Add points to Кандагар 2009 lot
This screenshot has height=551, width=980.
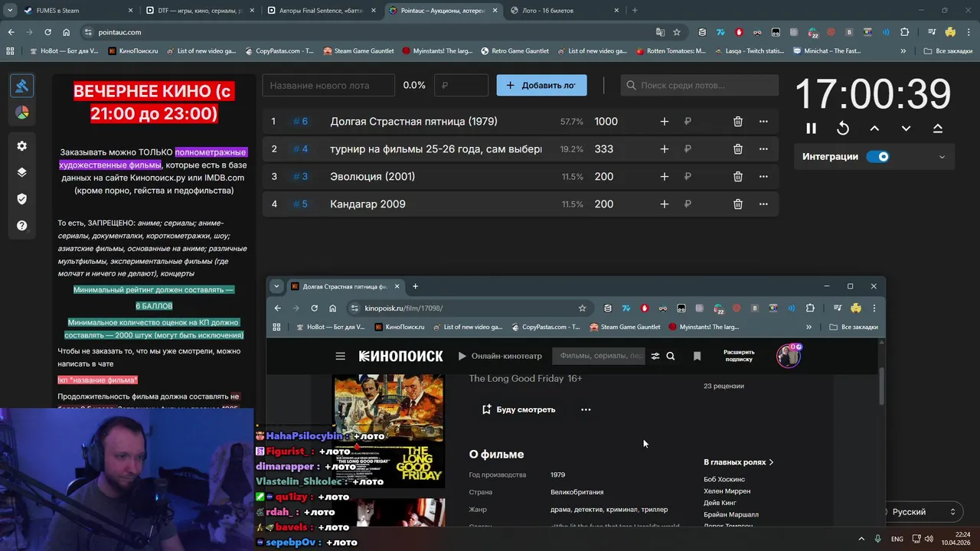[664, 204]
